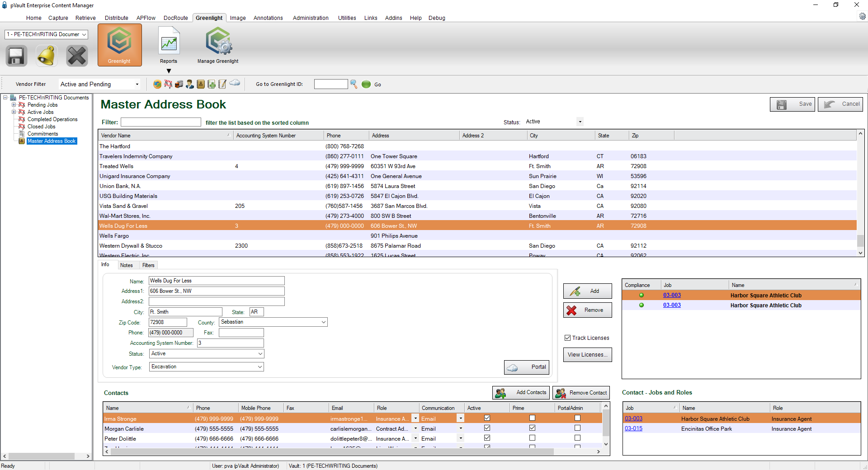This screenshot has width=868, height=470.
Task: Click the yellow bell notification icon
Action: click(46, 56)
